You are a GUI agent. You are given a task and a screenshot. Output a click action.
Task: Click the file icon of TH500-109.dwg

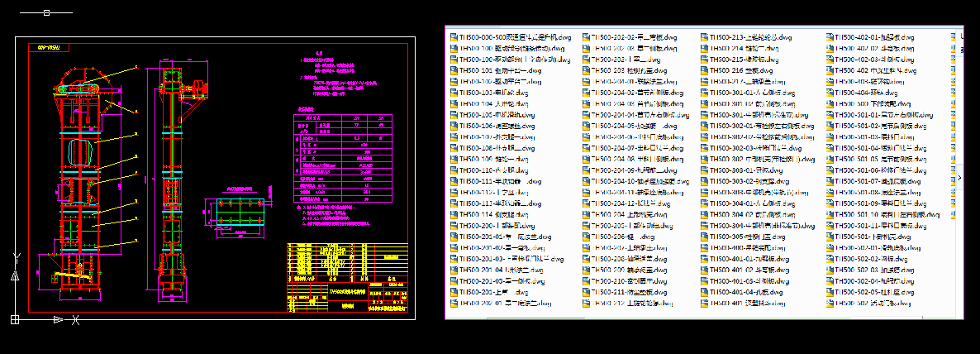pyautogui.click(x=454, y=160)
